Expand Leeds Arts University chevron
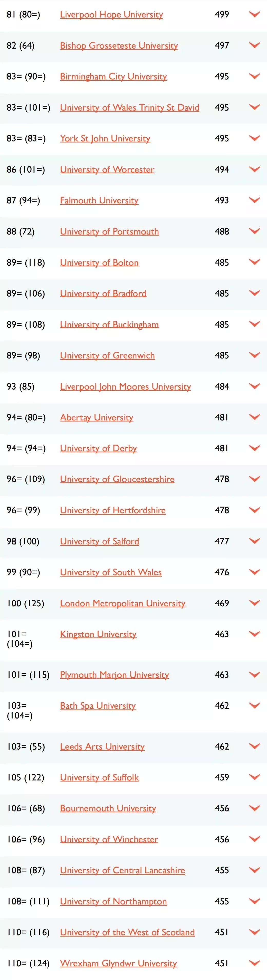267x980 pixels. click(x=254, y=746)
